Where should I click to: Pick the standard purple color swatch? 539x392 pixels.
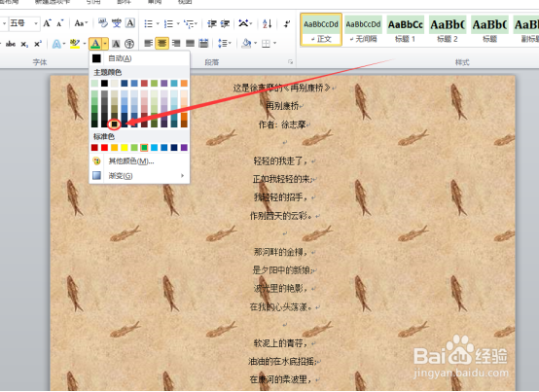(184, 148)
